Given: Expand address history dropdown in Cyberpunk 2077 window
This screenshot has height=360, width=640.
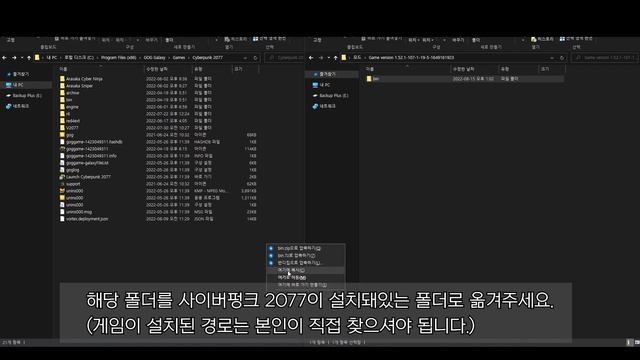Looking at the screenshot, I should (245, 58).
